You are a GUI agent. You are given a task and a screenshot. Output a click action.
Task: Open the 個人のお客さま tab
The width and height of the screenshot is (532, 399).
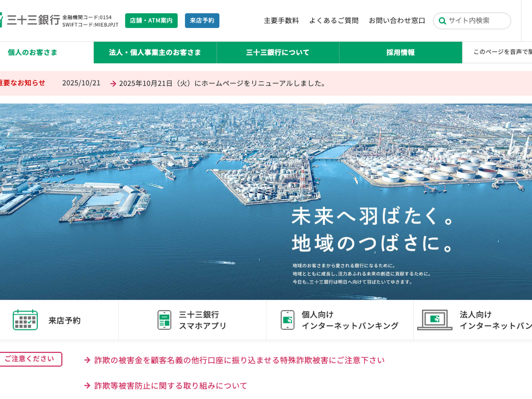pyautogui.click(x=33, y=52)
